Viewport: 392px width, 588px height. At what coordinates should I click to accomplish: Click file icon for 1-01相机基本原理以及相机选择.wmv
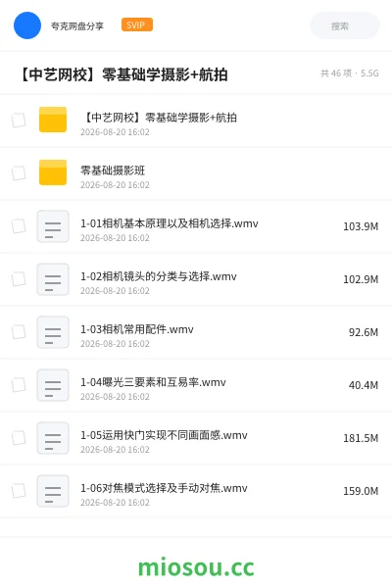53,226
